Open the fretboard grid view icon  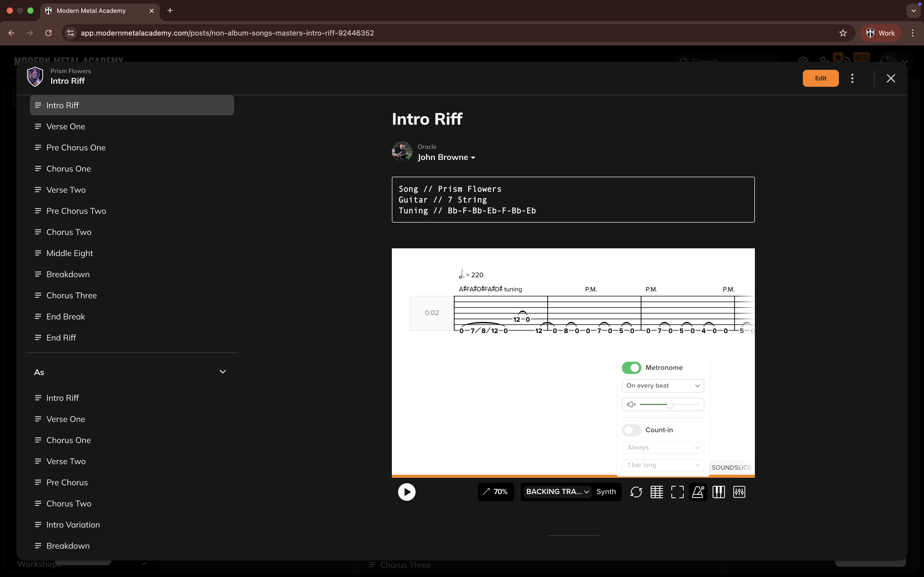tap(657, 492)
